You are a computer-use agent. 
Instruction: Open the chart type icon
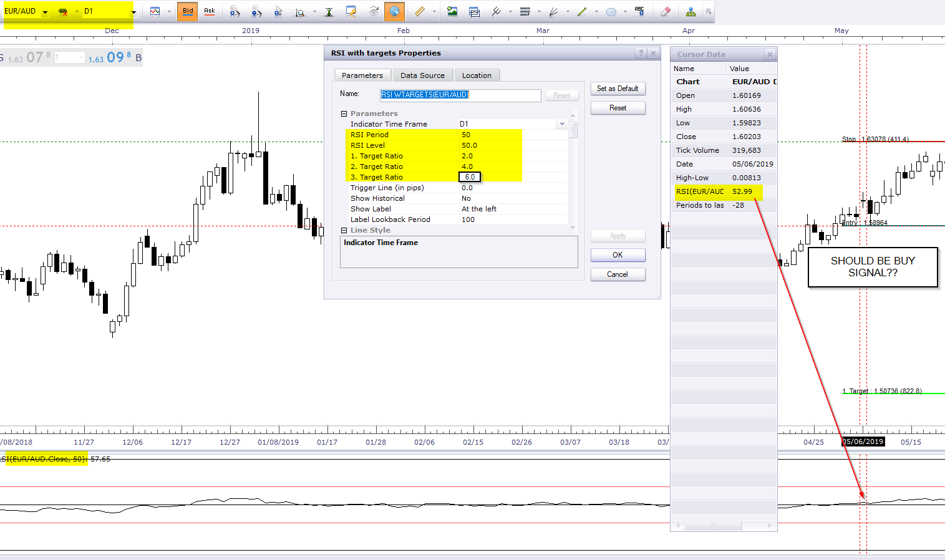155,11
